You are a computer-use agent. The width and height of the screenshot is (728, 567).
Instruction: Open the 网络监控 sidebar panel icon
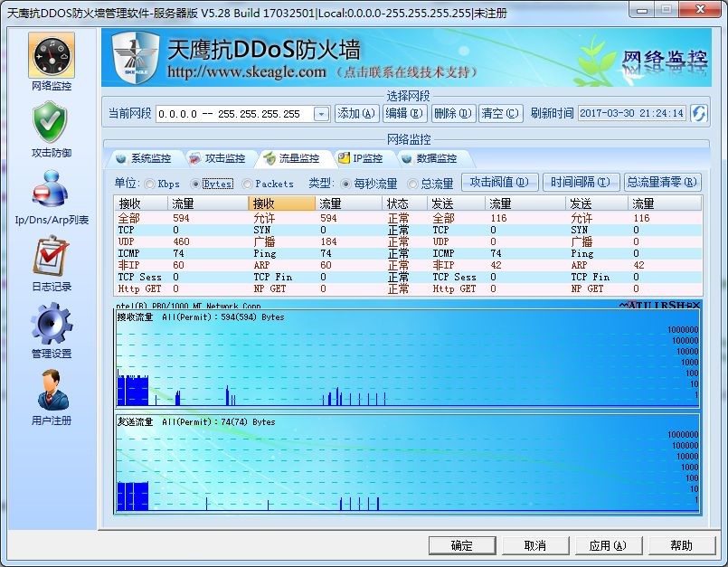50,59
